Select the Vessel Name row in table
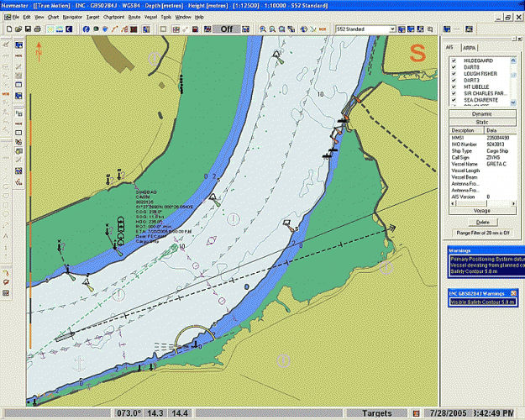 (x=466, y=165)
